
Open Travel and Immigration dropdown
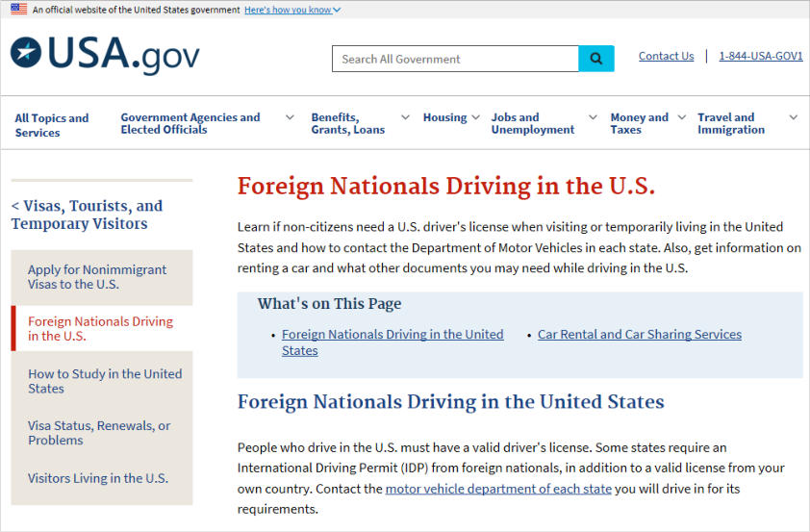[793, 117]
